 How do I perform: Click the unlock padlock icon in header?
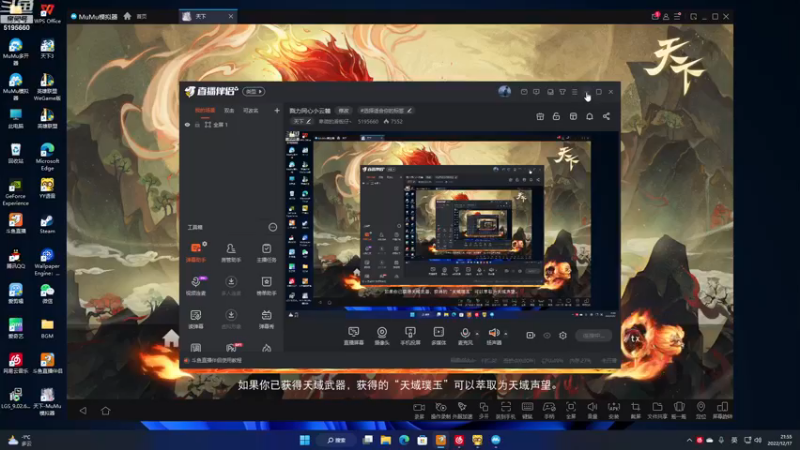pyautogui.click(x=556, y=116)
